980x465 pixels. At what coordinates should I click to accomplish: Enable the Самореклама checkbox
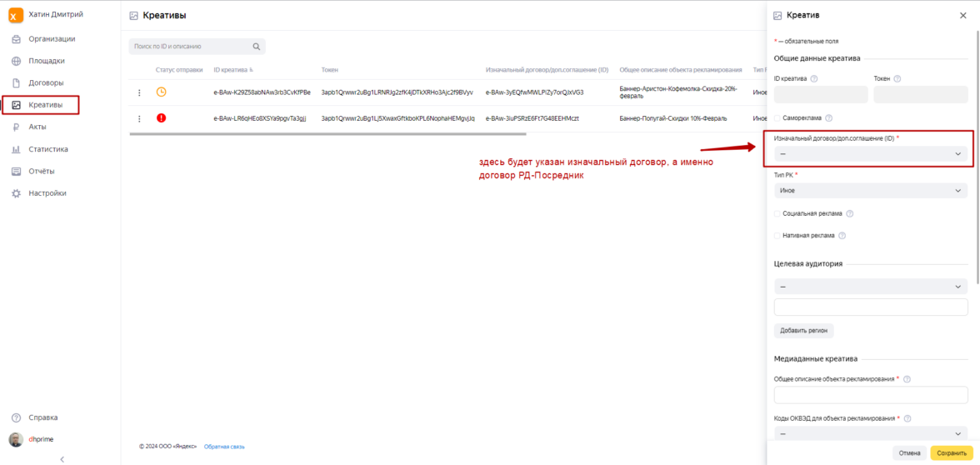[x=777, y=117]
